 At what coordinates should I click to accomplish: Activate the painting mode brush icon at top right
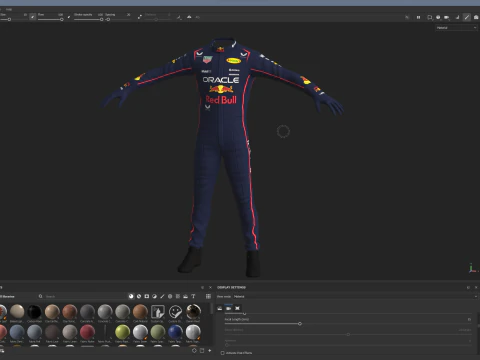[x=467, y=17]
